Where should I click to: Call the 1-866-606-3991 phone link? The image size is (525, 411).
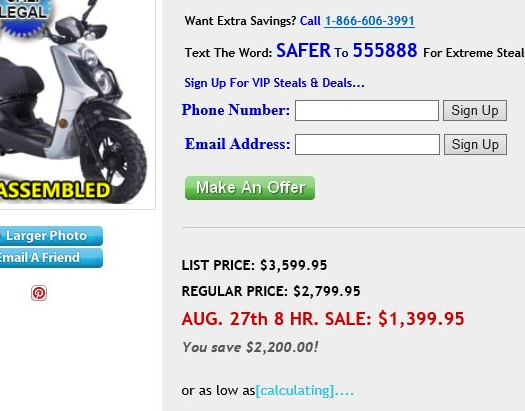pos(369,21)
